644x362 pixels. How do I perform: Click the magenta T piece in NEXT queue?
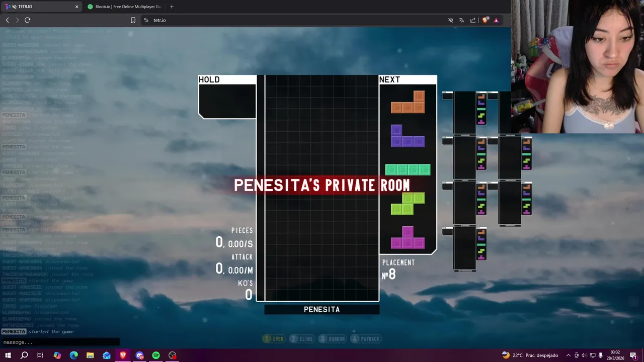(x=408, y=237)
